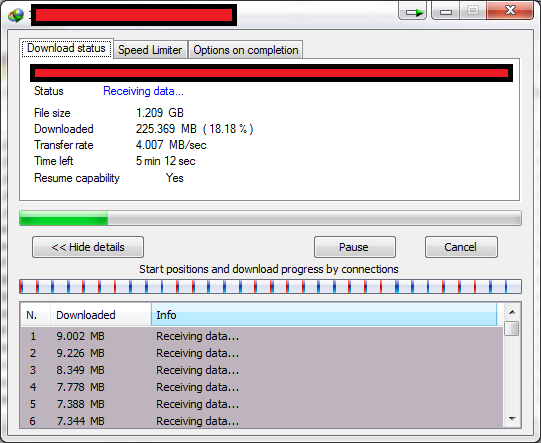Click the Downloaded column header
The height and width of the screenshot is (443, 541).
101,315
